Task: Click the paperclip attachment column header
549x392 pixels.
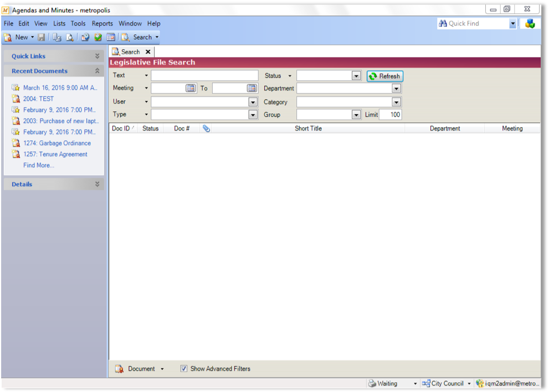Action: 206,128
